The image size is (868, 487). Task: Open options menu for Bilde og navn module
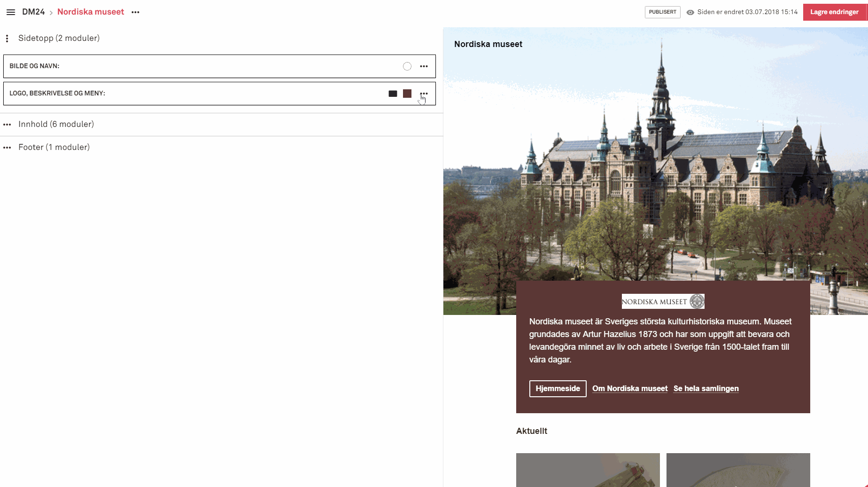[x=424, y=66]
